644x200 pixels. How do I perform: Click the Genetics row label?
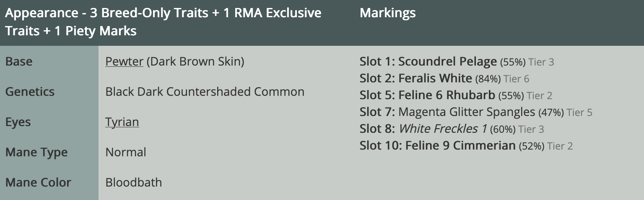30,92
